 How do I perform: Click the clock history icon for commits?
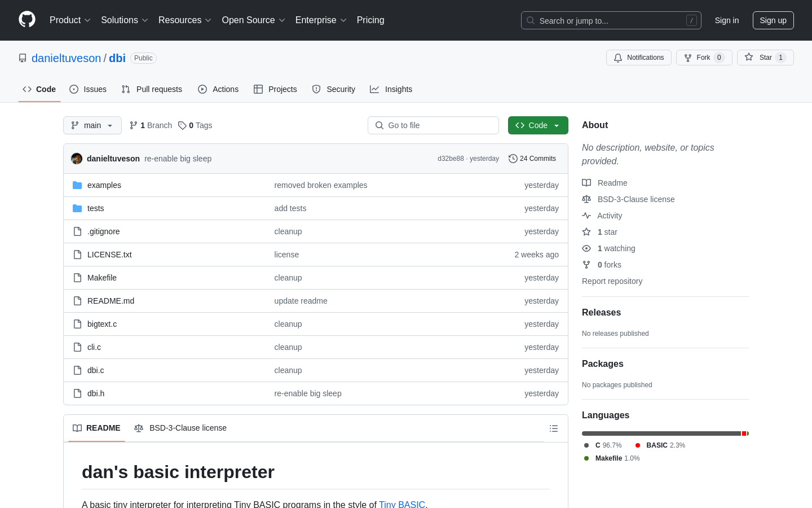[513, 159]
